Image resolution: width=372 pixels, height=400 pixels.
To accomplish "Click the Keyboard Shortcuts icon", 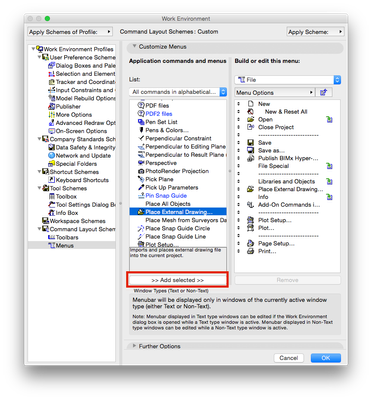I will pyautogui.click(x=51, y=180).
